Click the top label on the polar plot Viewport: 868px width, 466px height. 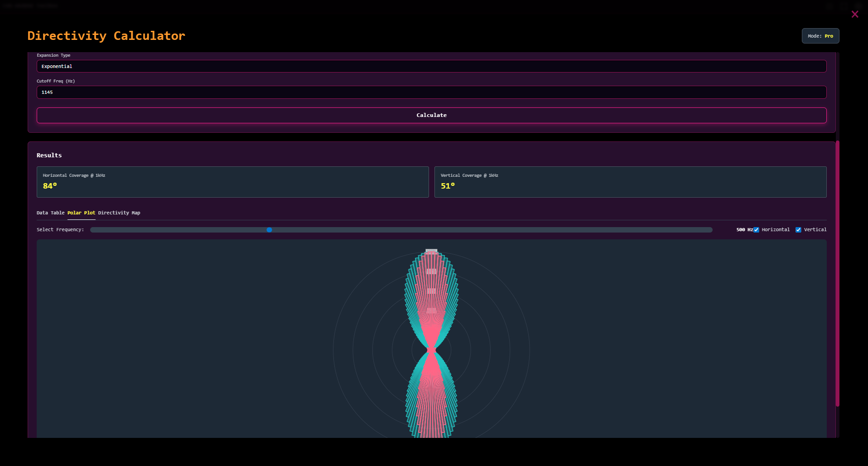pos(431,251)
